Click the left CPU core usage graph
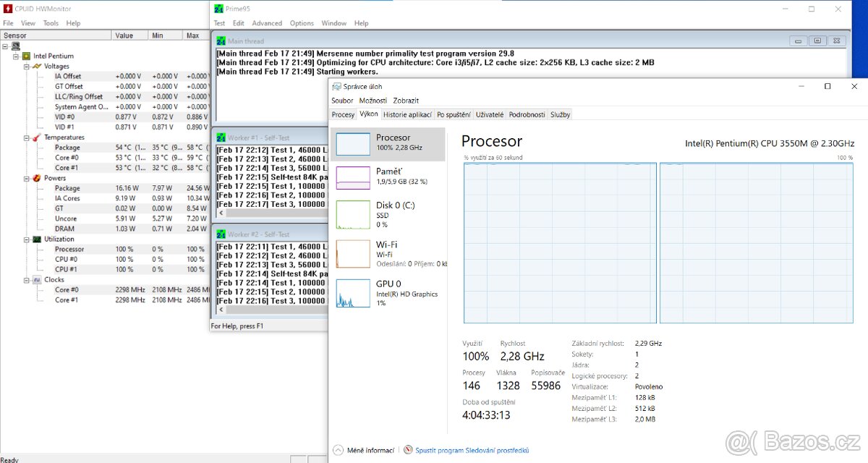 pos(561,243)
